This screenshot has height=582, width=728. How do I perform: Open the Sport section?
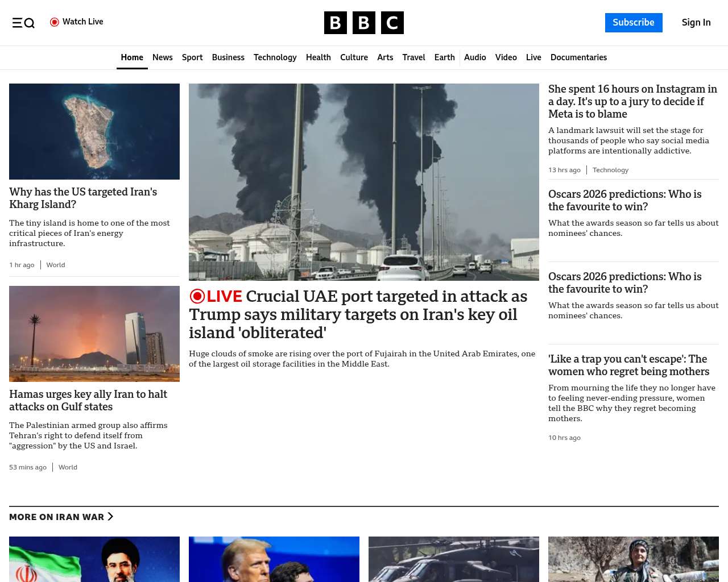pos(192,57)
